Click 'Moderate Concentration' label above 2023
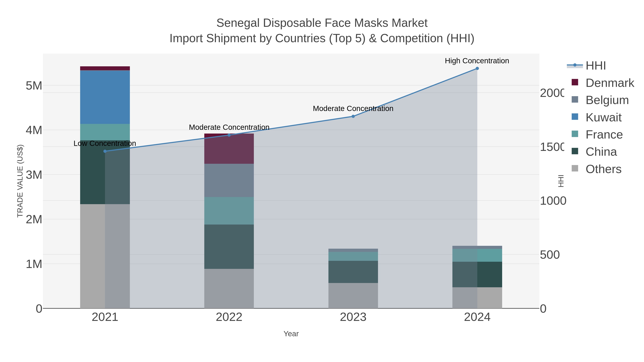This screenshot has width=644, height=362. tap(353, 109)
